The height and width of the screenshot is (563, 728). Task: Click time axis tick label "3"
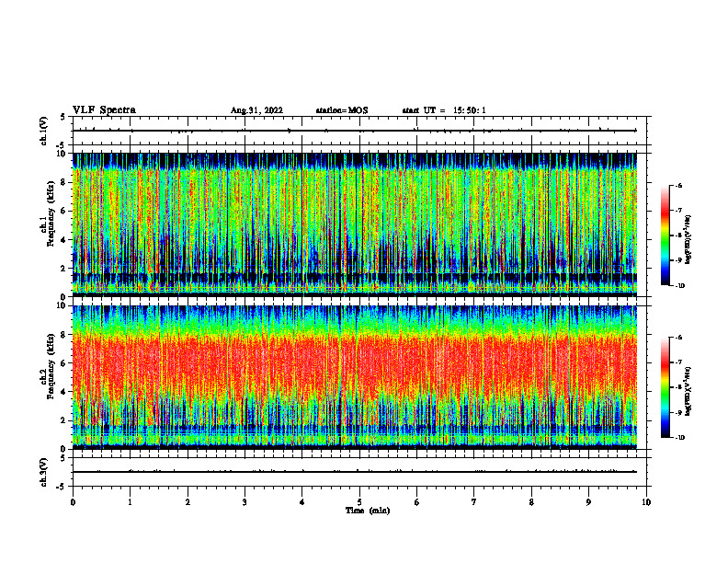pyautogui.click(x=245, y=502)
